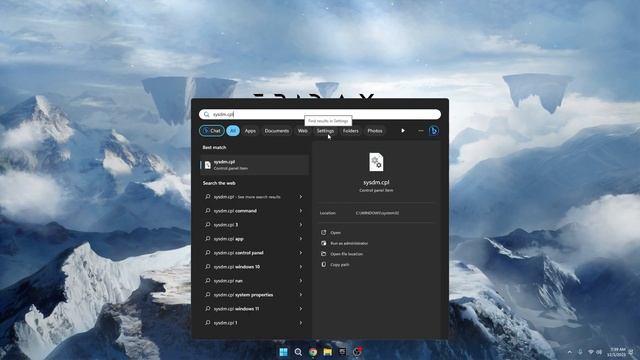Click the large sysdm.cpl preview icon
This screenshot has width=640, height=360.
(376, 162)
